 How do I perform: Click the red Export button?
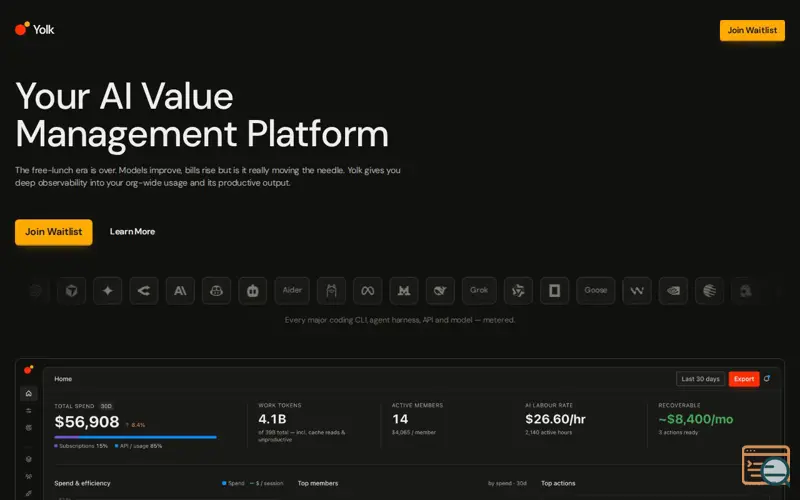click(x=744, y=379)
